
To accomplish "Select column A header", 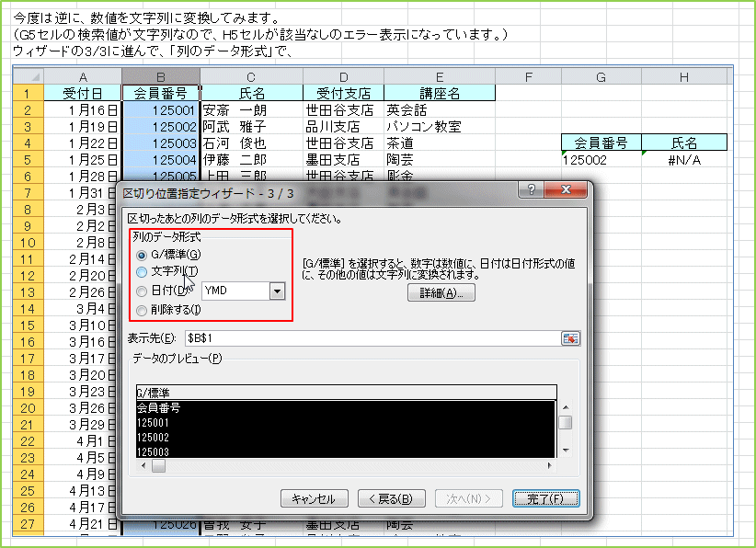I will (83, 76).
